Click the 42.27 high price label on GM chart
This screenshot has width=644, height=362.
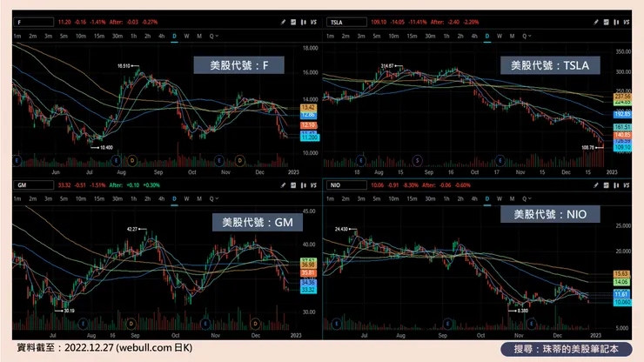click(x=131, y=229)
